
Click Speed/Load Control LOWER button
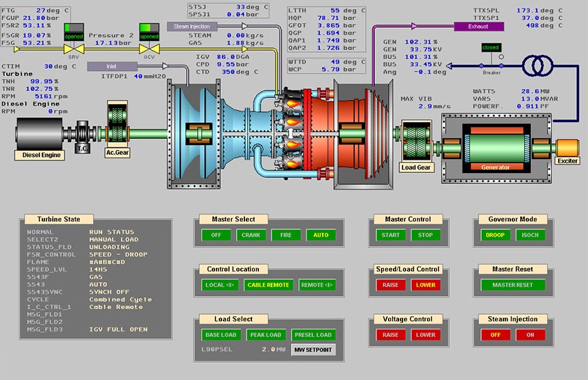point(426,285)
